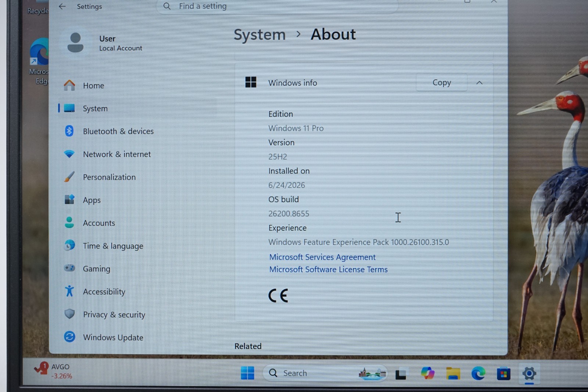Click the Wi-Fi network icon in sidebar
The image size is (588, 392).
[x=69, y=154]
